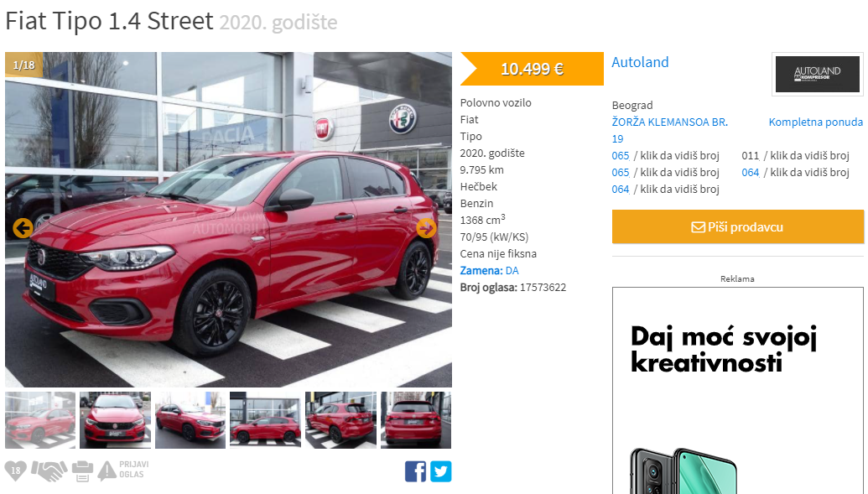Open Kompletna ponuda link

[815, 122]
